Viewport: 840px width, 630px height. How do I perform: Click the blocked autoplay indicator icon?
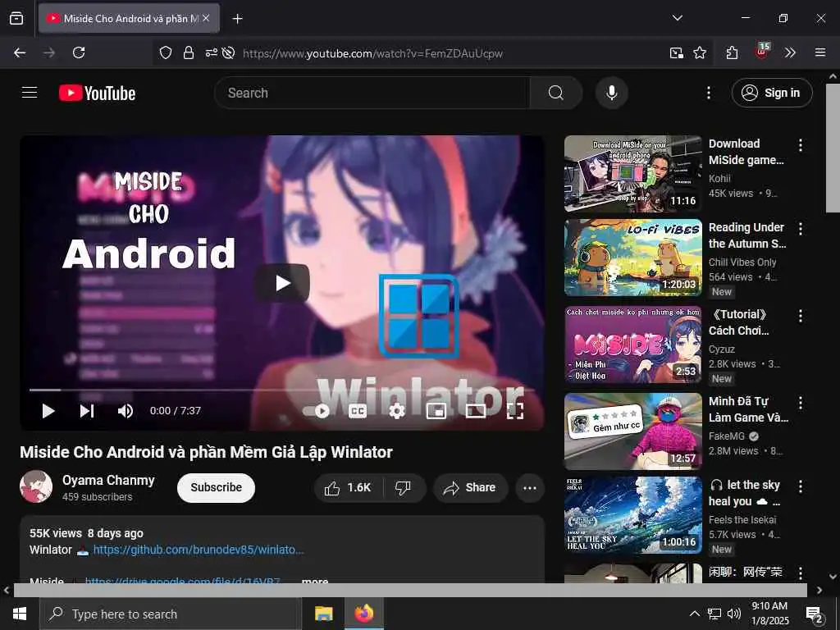pyautogui.click(x=229, y=52)
